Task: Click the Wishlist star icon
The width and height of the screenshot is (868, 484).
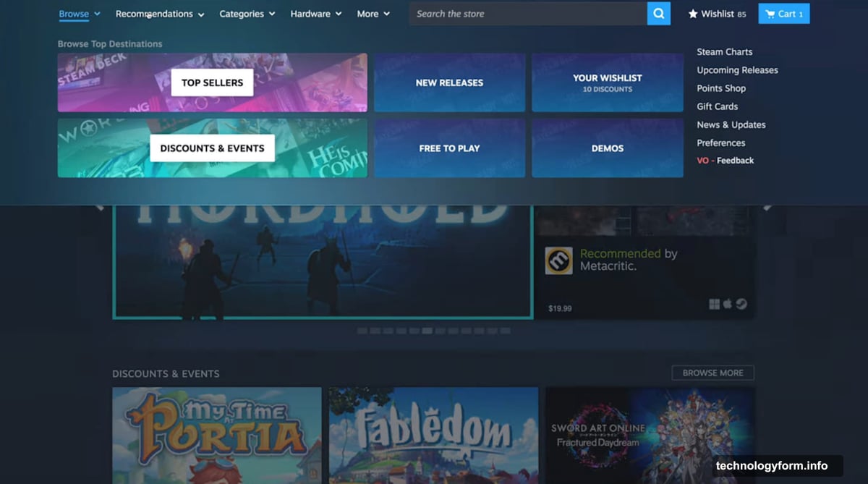Action: 693,14
